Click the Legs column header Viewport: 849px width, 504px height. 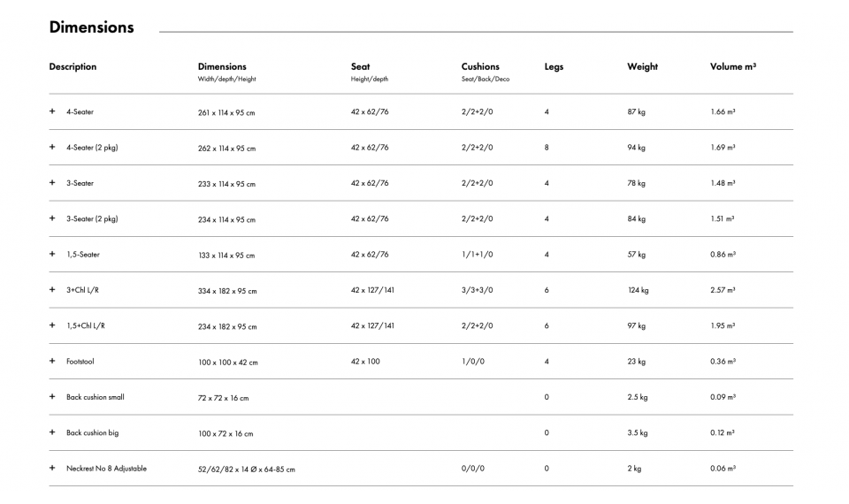click(x=554, y=67)
